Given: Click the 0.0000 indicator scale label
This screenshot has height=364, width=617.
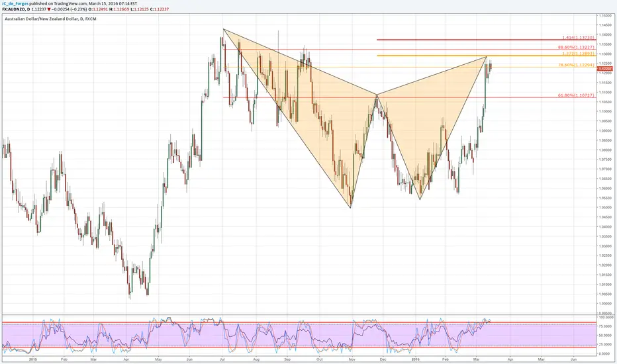Looking at the screenshot, I should pos(604,354).
